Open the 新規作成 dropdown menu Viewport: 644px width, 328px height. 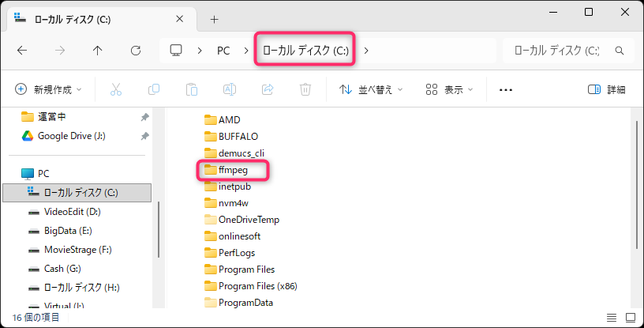49,89
